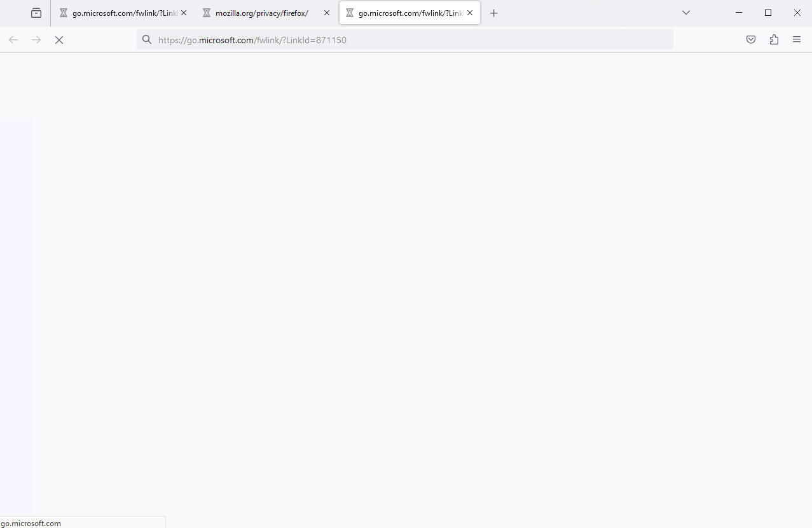Screen dimensions: 812x528
Task: Stop loading the current page
Action: pyautogui.click(x=59, y=40)
